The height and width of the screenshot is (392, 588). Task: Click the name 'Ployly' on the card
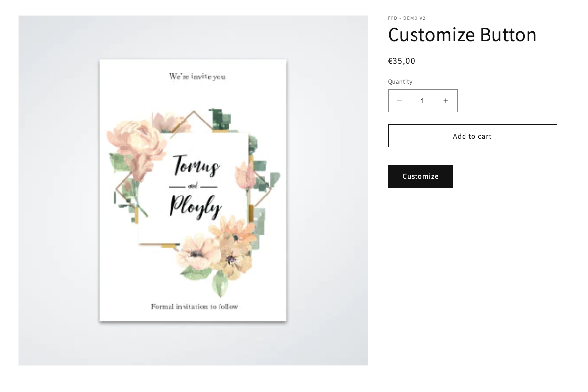tap(195, 205)
